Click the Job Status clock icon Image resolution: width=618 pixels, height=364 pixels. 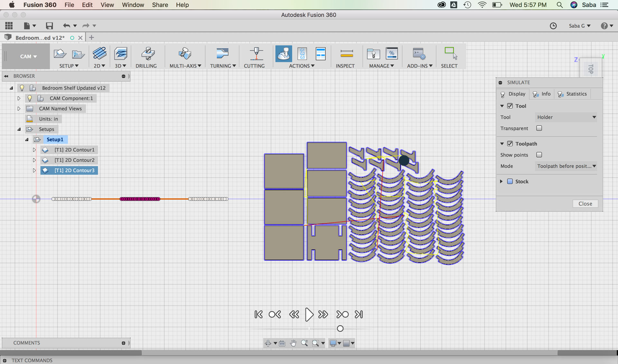553,26
